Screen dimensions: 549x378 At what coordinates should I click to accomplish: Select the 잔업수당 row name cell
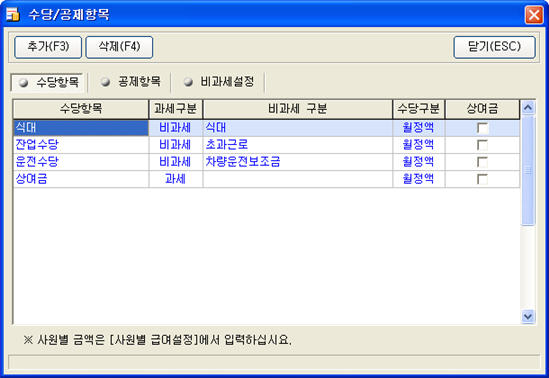click(x=81, y=145)
